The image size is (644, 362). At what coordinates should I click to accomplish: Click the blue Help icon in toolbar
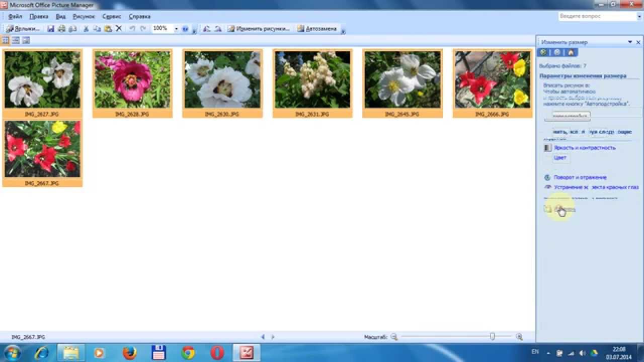coord(185,29)
